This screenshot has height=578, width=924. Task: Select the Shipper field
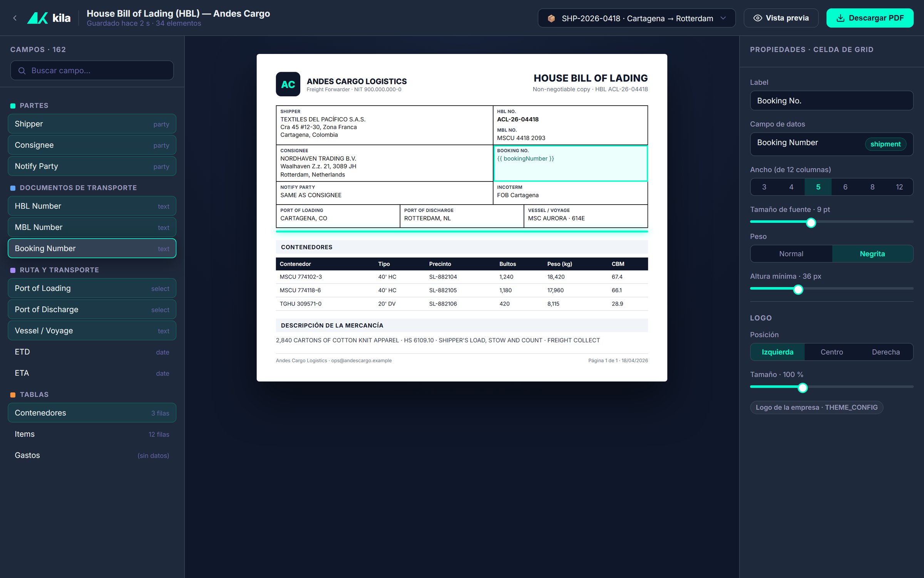click(x=92, y=124)
